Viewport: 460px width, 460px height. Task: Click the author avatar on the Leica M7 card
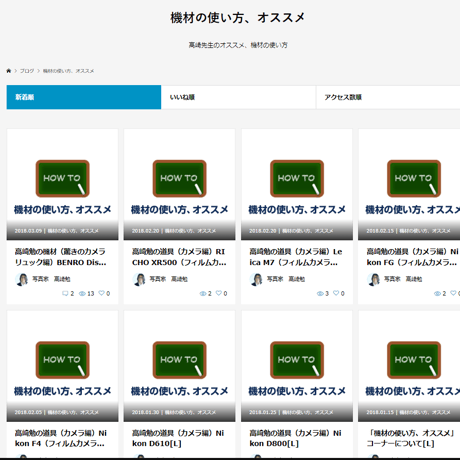(x=256, y=279)
